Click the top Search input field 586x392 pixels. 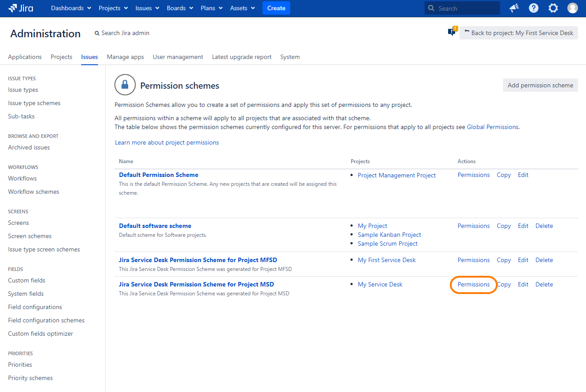click(466, 8)
